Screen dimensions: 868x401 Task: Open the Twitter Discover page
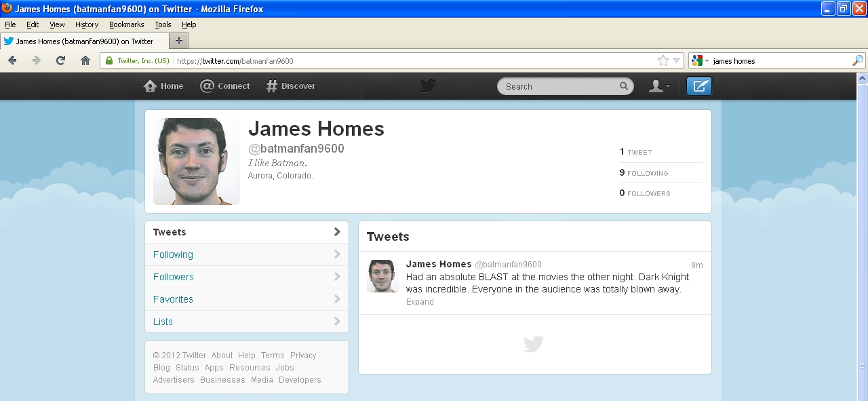tap(290, 86)
